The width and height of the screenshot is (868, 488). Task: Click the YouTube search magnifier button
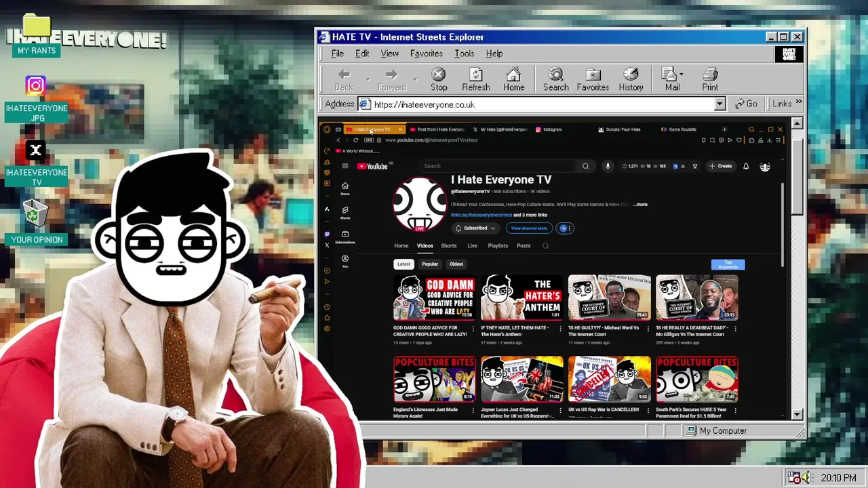coord(585,166)
